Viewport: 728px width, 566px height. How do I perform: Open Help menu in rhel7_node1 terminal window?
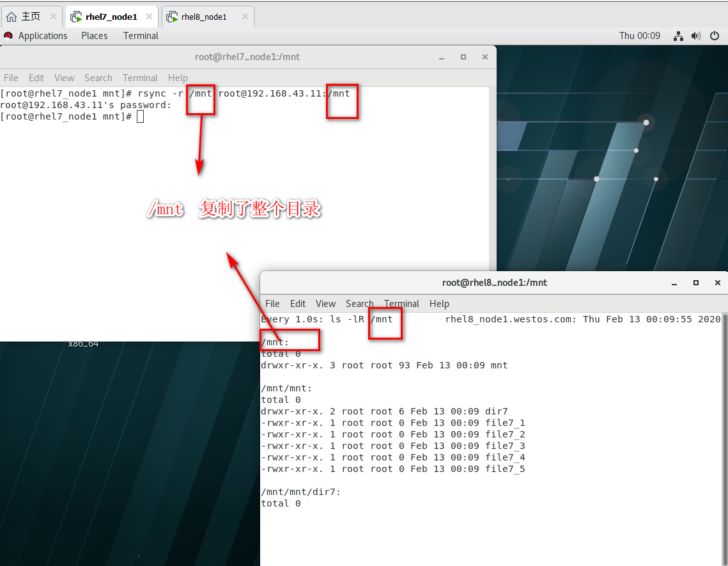pyautogui.click(x=178, y=77)
